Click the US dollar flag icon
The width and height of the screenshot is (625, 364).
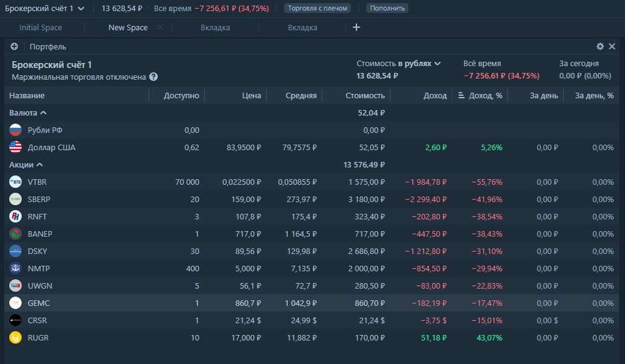pyautogui.click(x=15, y=147)
